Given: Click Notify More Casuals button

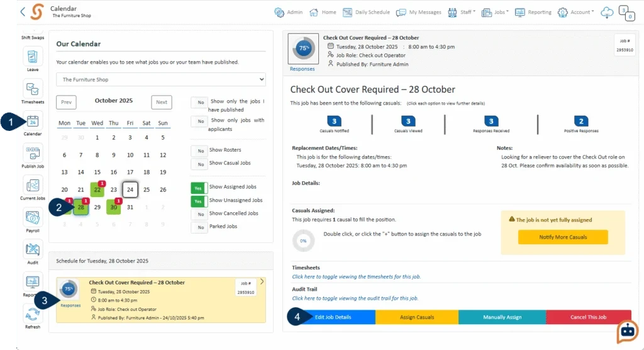Looking at the screenshot, I should tap(563, 237).
